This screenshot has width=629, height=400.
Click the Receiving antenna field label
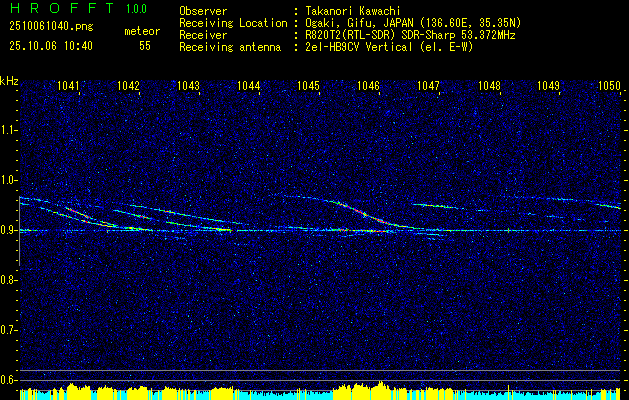[x=230, y=48]
